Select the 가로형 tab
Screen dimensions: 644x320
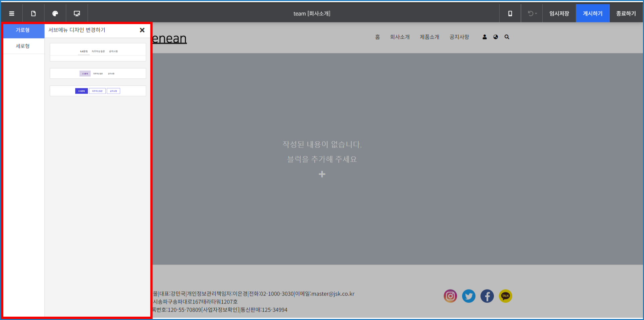pos(23,30)
